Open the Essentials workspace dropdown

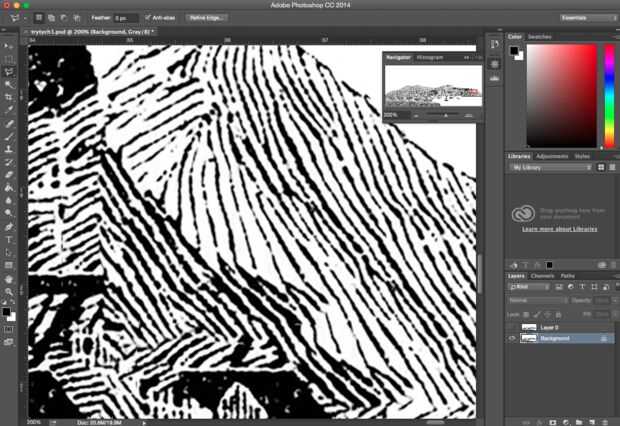tap(588, 18)
